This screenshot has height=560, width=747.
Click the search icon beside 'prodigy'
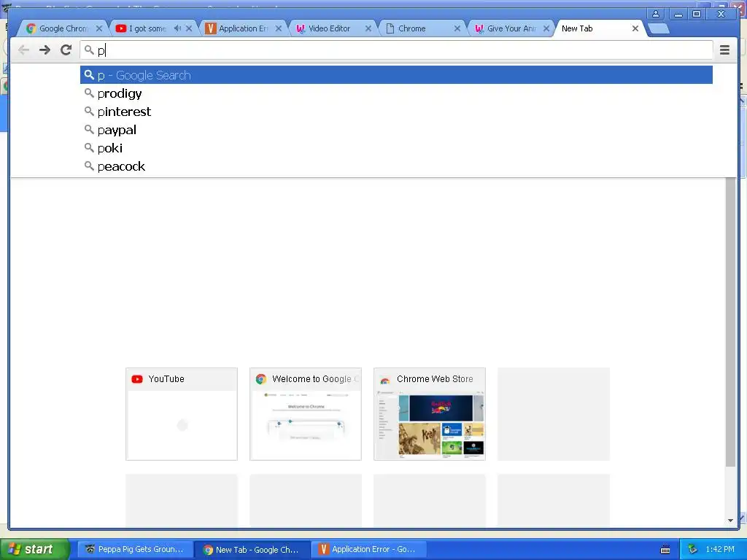coord(89,93)
